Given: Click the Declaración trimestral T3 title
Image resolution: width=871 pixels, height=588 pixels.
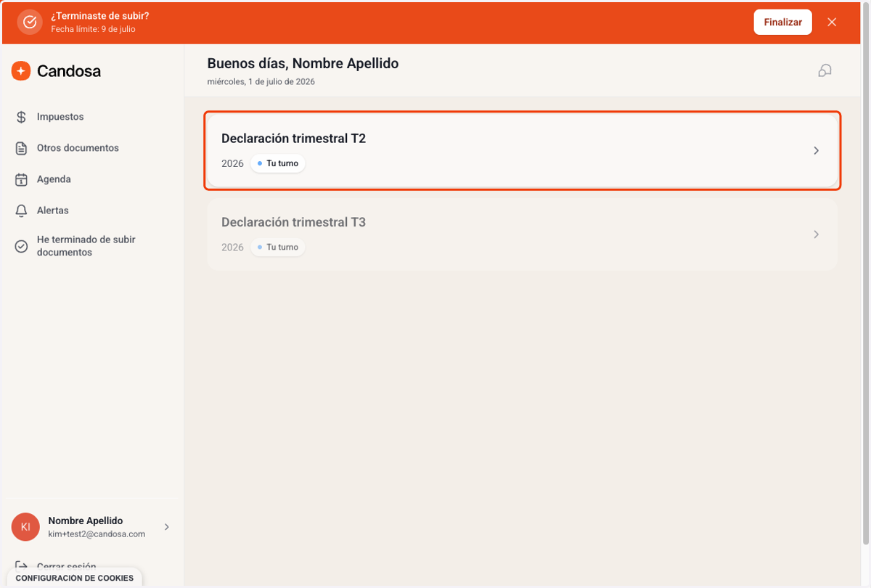Looking at the screenshot, I should (293, 222).
